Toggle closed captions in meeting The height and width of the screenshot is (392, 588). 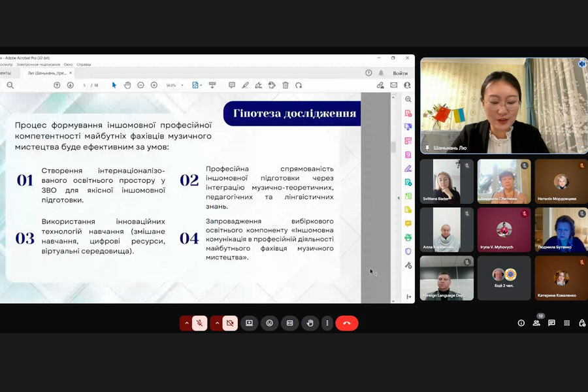[x=289, y=323]
